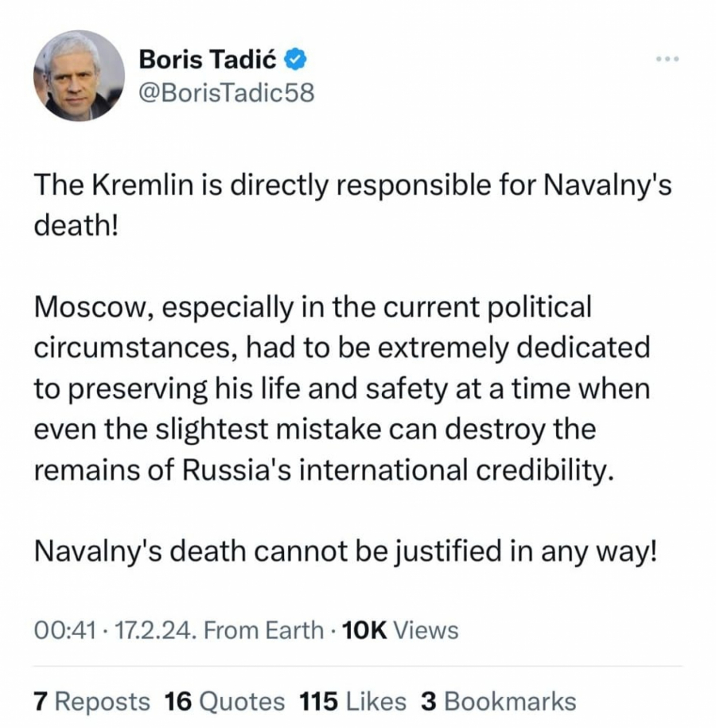
Task: Click the 3 Bookmarks count
Action: [498, 702]
